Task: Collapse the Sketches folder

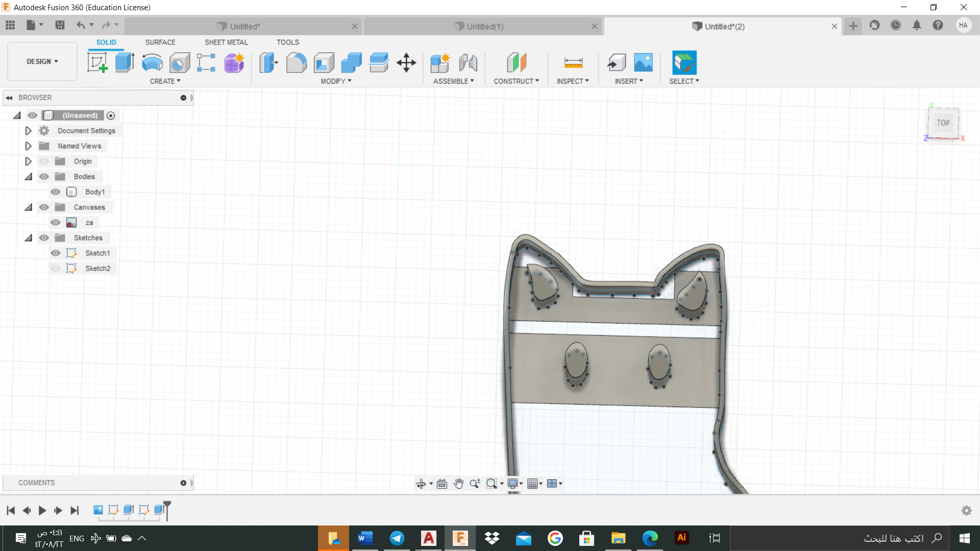Action: 29,238
